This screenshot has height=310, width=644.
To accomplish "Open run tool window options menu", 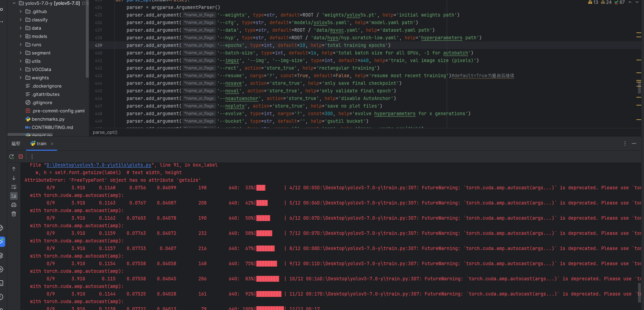I will click(625, 143).
